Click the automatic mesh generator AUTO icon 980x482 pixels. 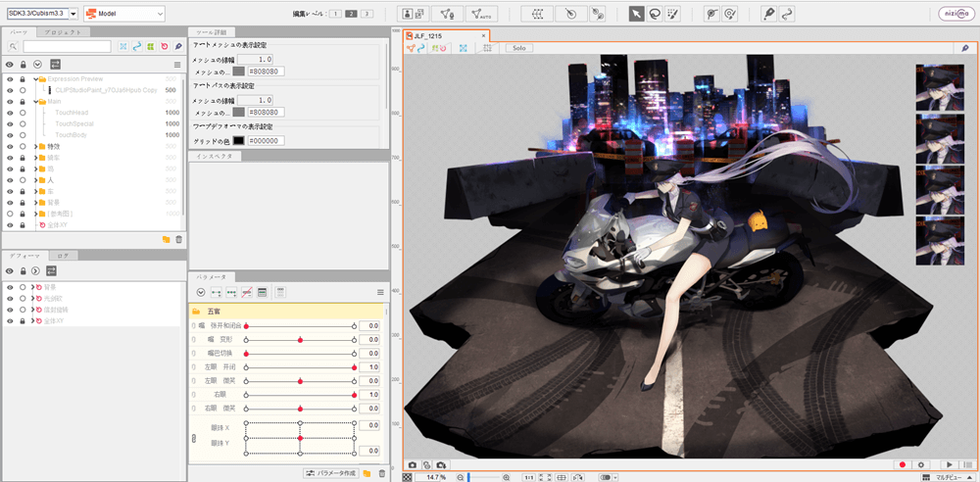pyautogui.click(x=481, y=14)
